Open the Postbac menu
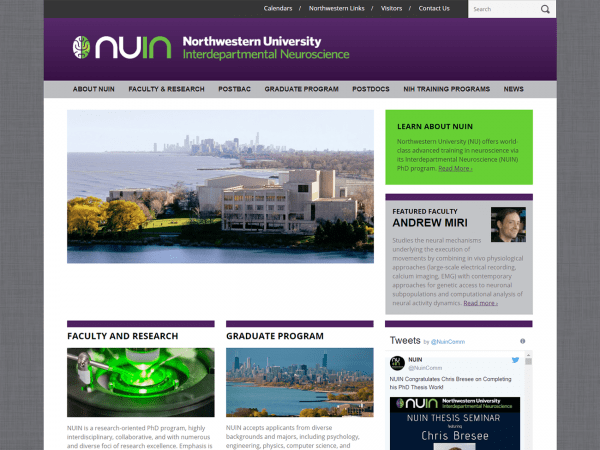The height and width of the screenshot is (450, 600). [x=235, y=89]
